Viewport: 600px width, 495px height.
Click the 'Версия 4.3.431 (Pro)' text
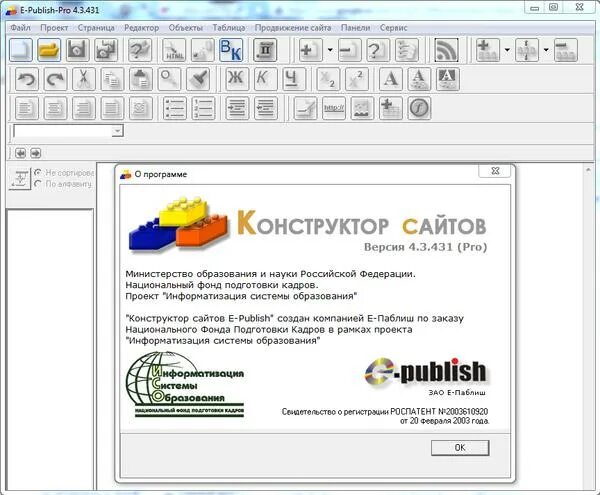pyautogui.click(x=425, y=247)
